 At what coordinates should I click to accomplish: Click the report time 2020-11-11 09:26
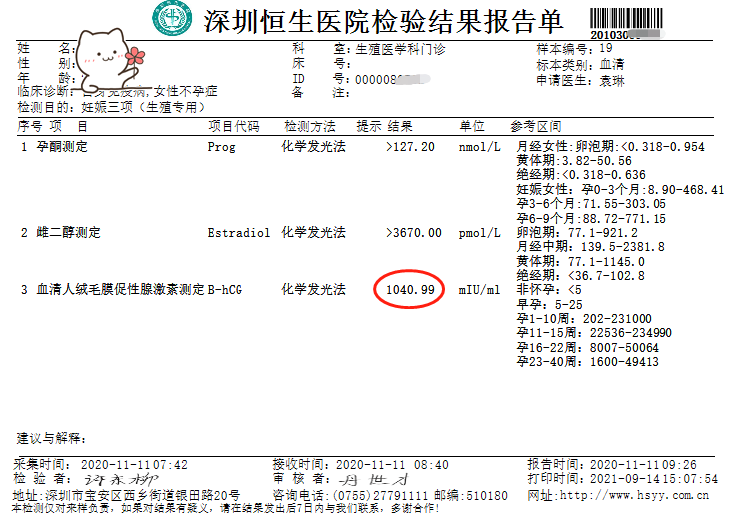tap(643, 465)
